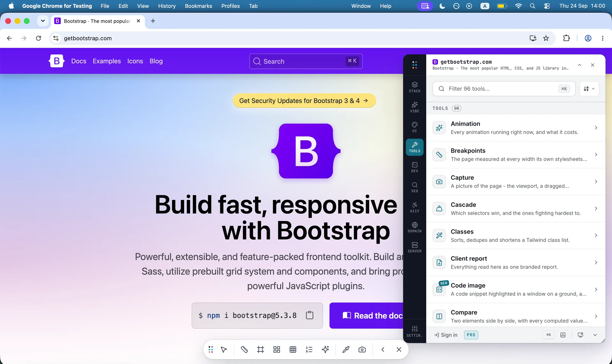Copy the npm install command with the clipboard icon
This screenshot has width=612, height=364.
310,315
